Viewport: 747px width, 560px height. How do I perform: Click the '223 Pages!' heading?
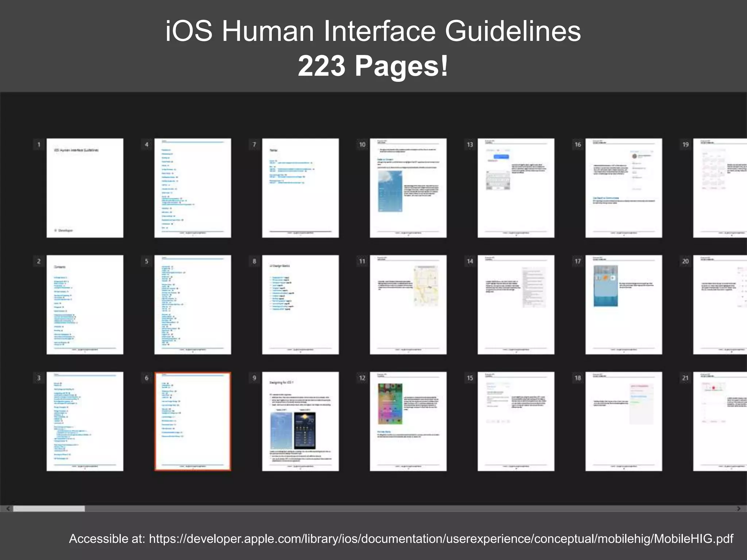point(373,66)
